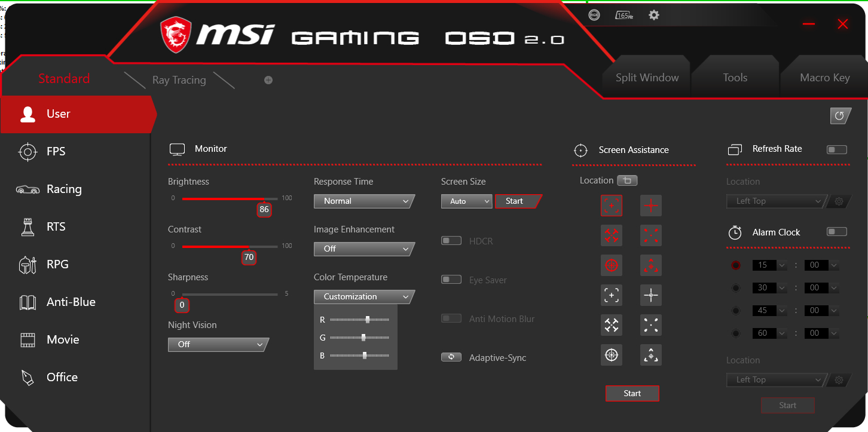
Task: Open the 45 minutes value dropdown
Action: point(770,311)
